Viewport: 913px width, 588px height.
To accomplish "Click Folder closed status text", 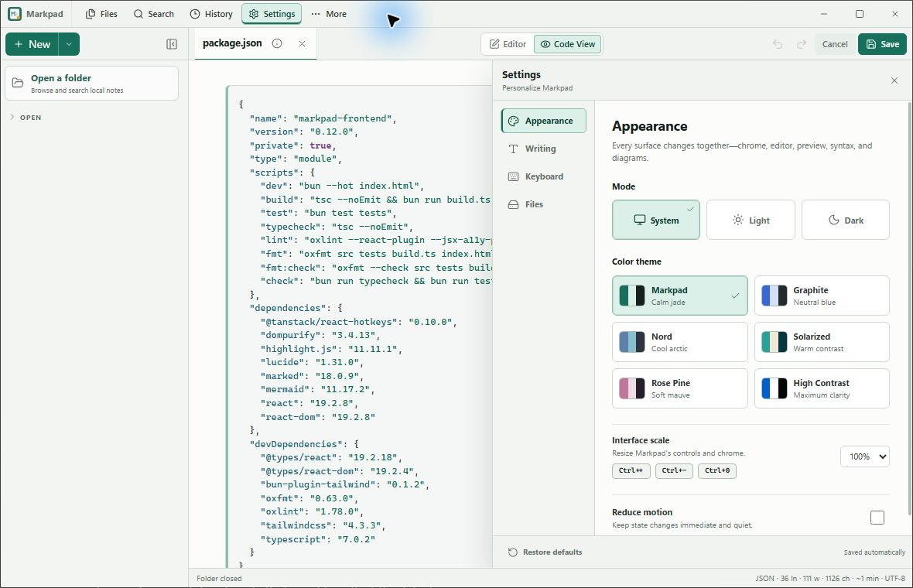I will (219, 578).
